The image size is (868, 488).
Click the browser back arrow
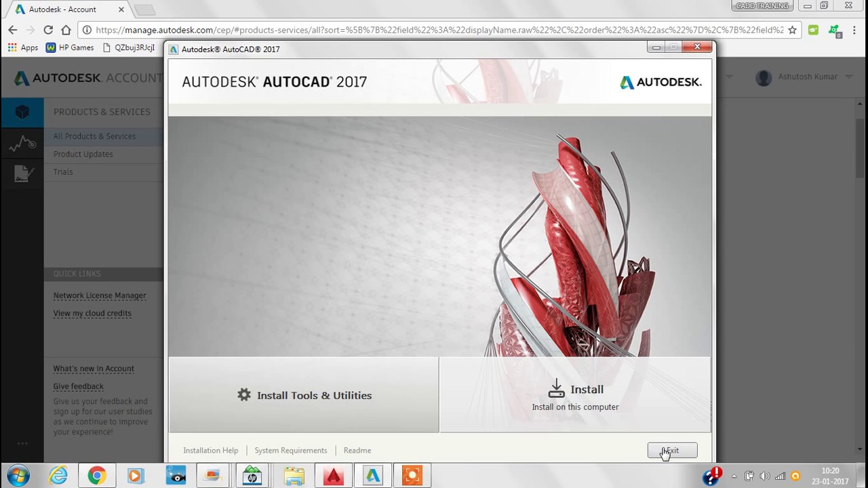[x=13, y=30]
